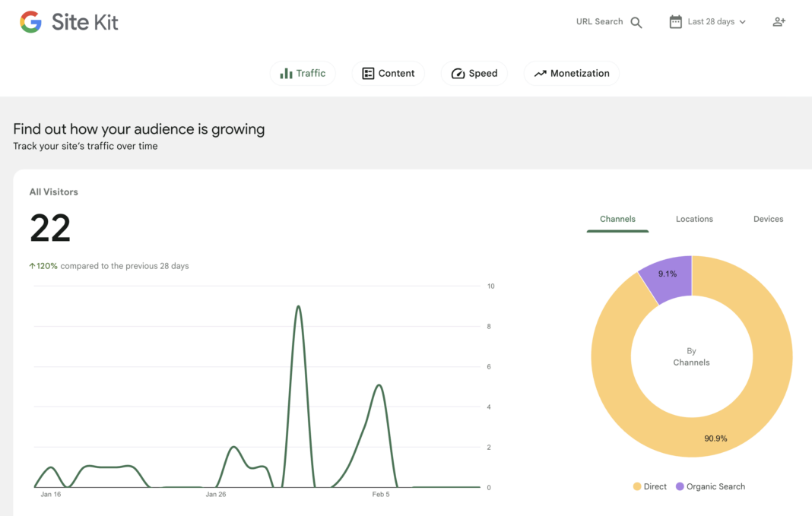
Task: Open the Devices tab
Action: pyautogui.click(x=768, y=219)
